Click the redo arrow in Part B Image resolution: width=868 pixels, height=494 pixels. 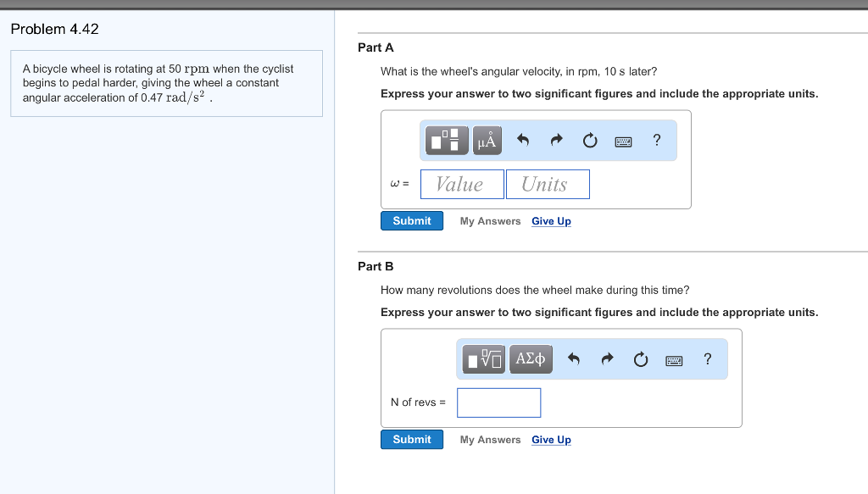[607, 359]
